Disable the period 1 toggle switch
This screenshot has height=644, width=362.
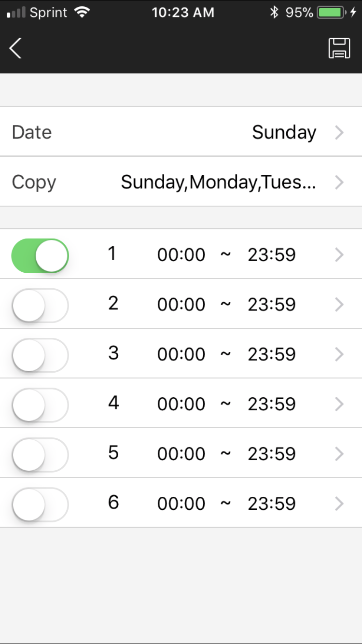pos(40,255)
